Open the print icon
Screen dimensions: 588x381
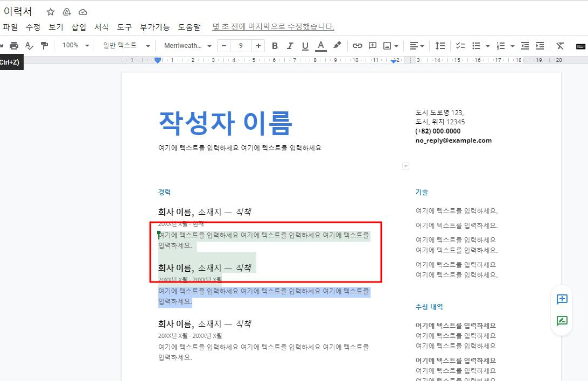[x=14, y=46]
